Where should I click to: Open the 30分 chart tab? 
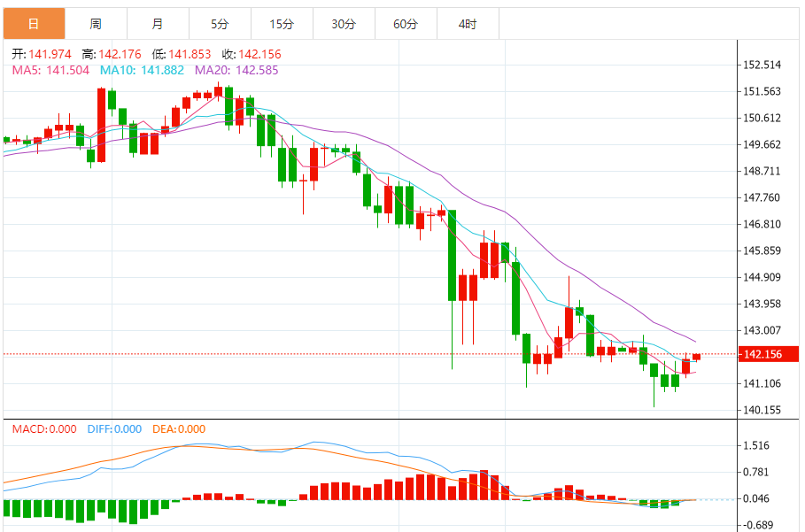[344, 24]
